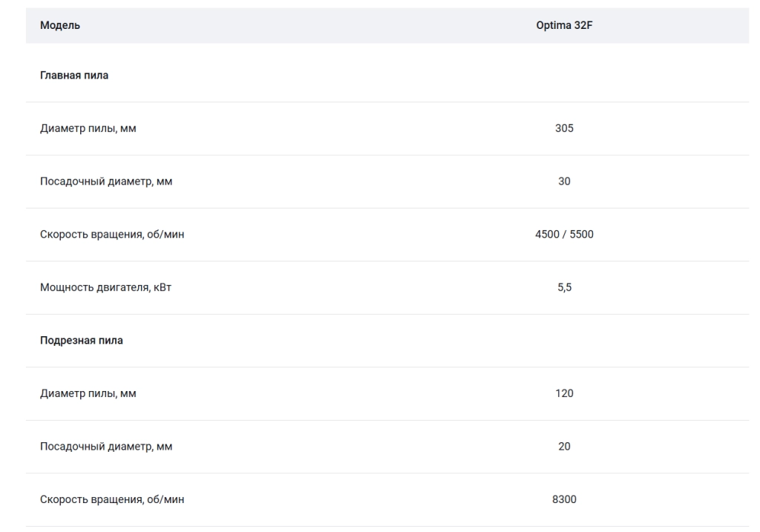
Task: Click the value 8300 rotation speed
Action: [x=564, y=499]
